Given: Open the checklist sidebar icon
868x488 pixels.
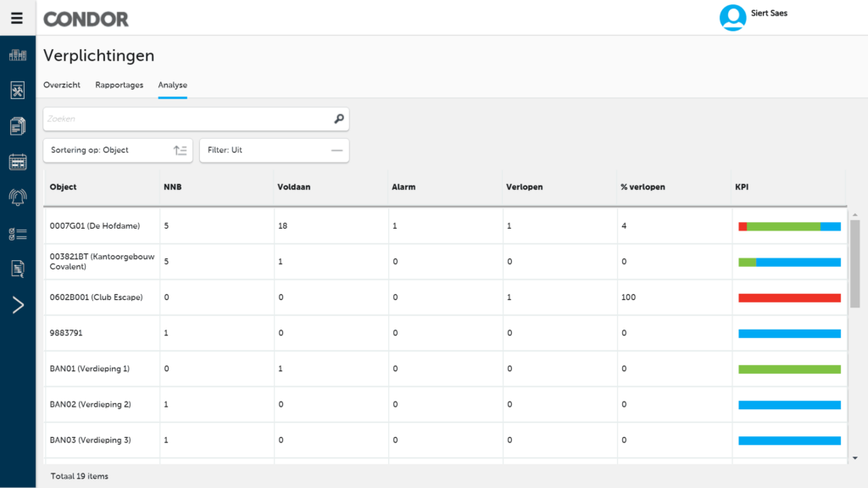Looking at the screenshot, I should tap(18, 234).
